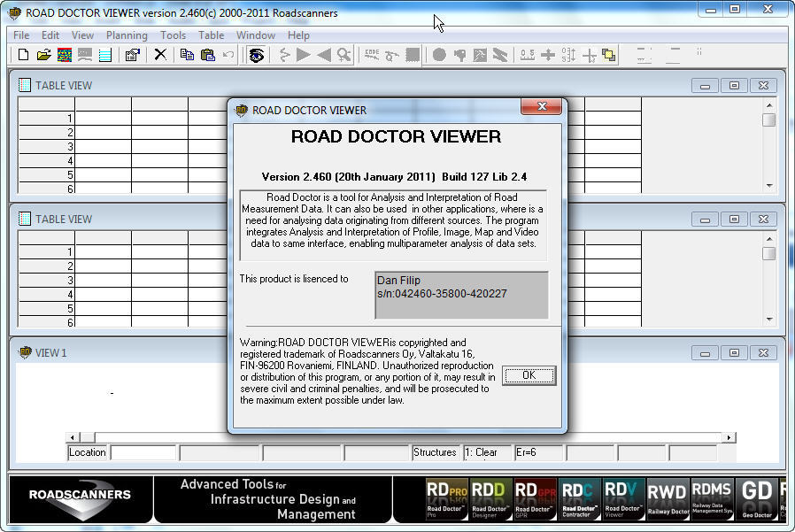Click the play backward arrow icon
This screenshot has width=795, height=532.
tap(323, 54)
